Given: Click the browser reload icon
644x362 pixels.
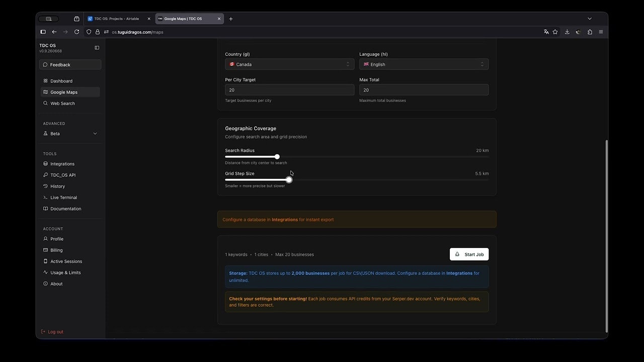Looking at the screenshot, I should point(76,32).
